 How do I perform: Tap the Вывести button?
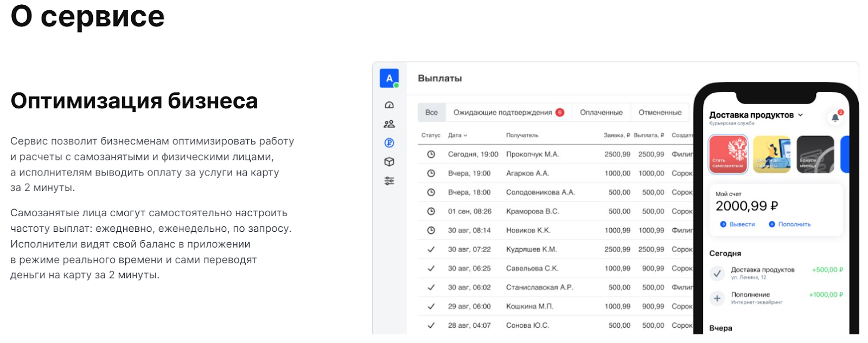pyautogui.click(x=737, y=224)
